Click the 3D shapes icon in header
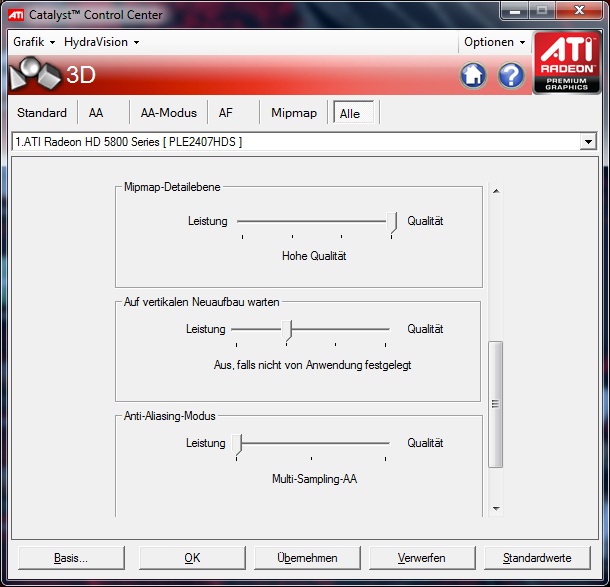This screenshot has width=610, height=587. (x=35, y=74)
